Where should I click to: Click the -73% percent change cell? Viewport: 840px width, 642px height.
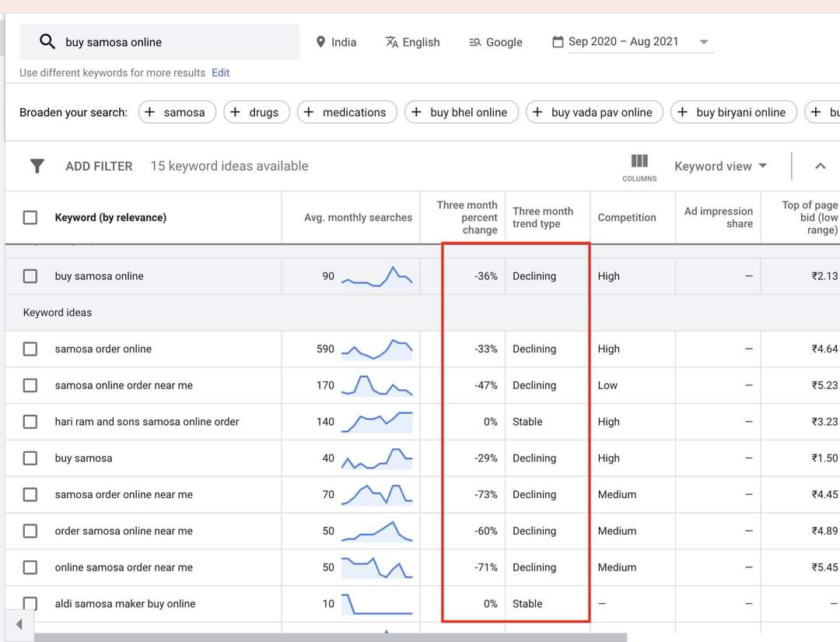(486, 495)
